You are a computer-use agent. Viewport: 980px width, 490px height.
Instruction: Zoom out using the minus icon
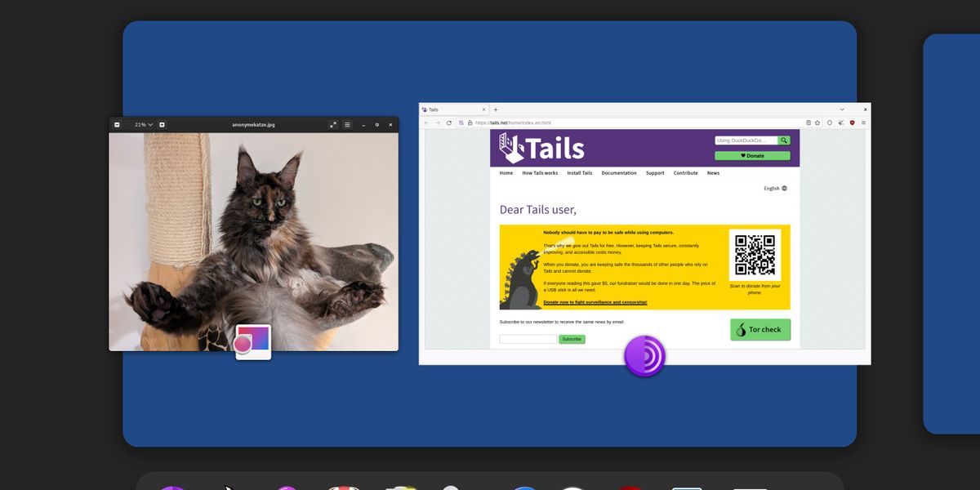tap(117, 124)
